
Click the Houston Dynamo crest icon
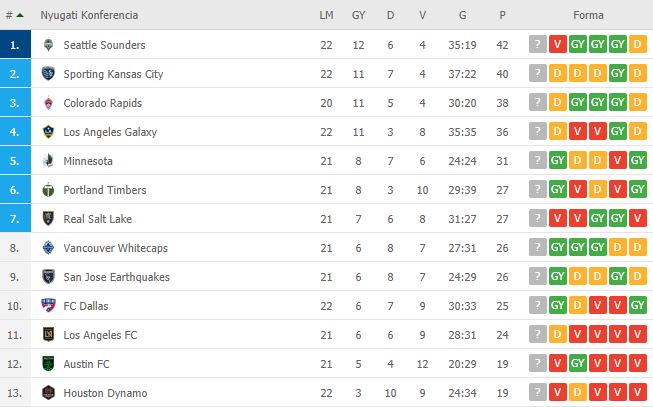coord(48,393)
